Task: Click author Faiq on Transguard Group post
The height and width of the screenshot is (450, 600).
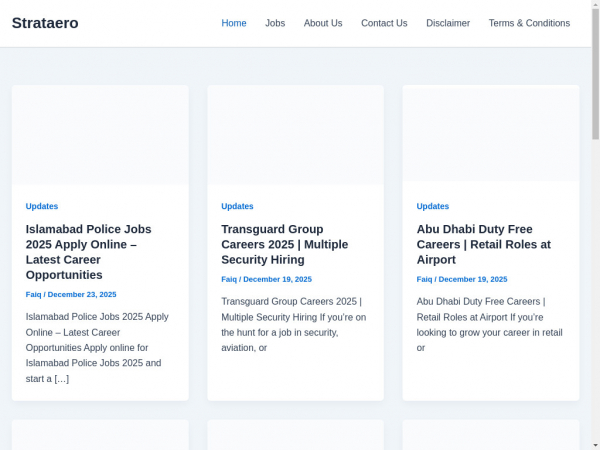Action: pyautogui.click(x=229, y=280)
